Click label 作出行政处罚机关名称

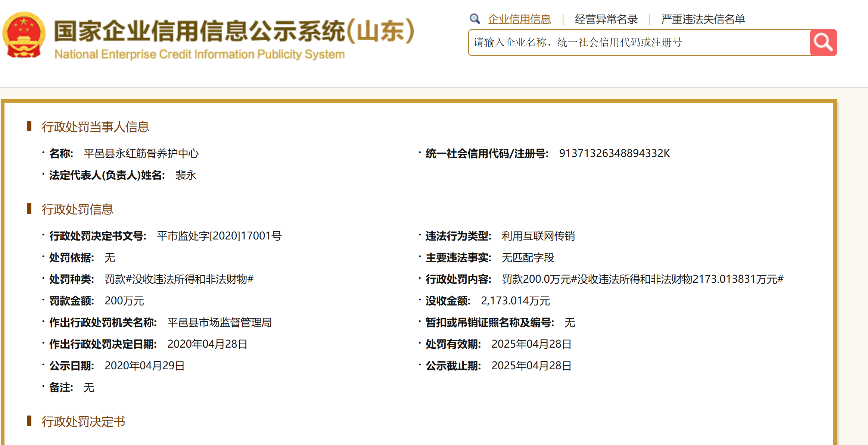click(x=103, y=322)
